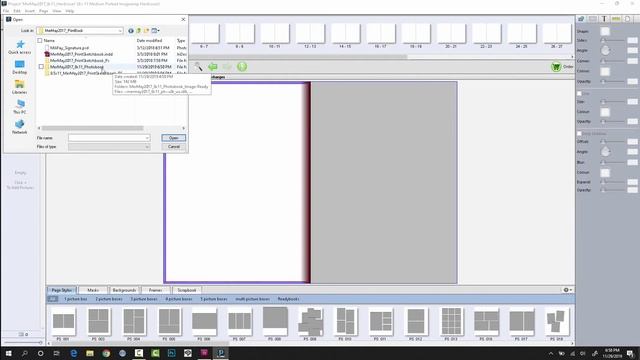Click the green shopping cart Order icon
This screenshot has width=640, height=360.
pyautogui.click(x=556, y=67)
